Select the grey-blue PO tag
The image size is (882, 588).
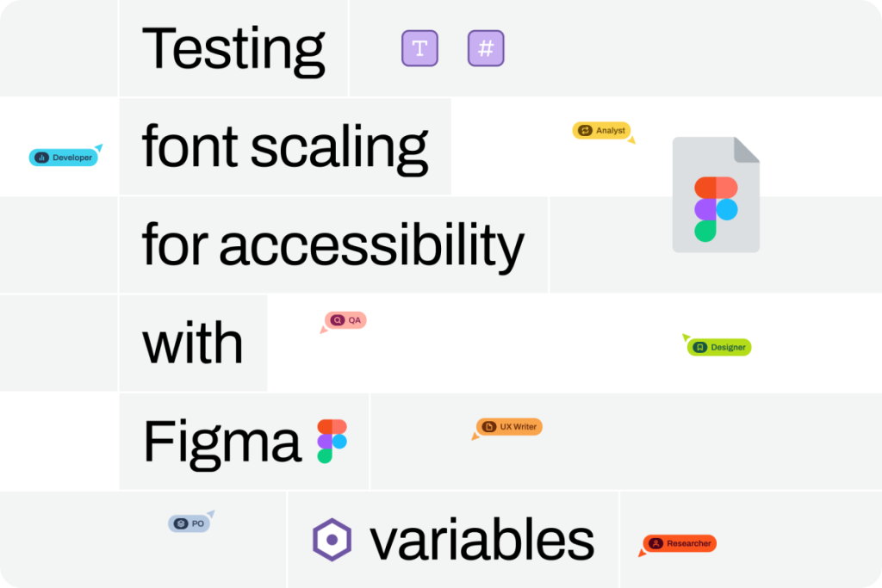click(x=189, y=523)
